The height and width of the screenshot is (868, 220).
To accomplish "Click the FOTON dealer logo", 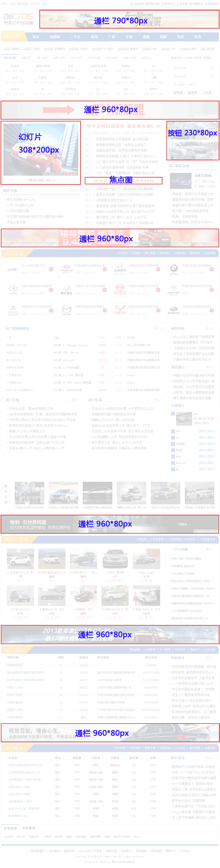I will tap(173, 289).
